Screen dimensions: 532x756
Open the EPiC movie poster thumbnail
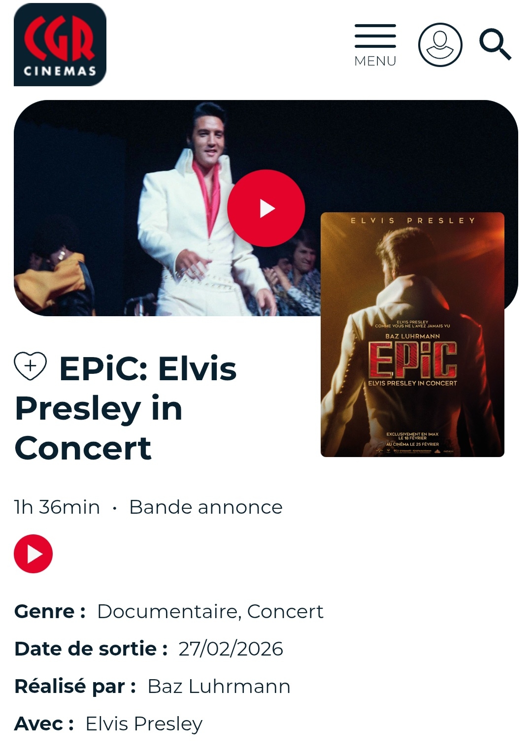[412, 334]
